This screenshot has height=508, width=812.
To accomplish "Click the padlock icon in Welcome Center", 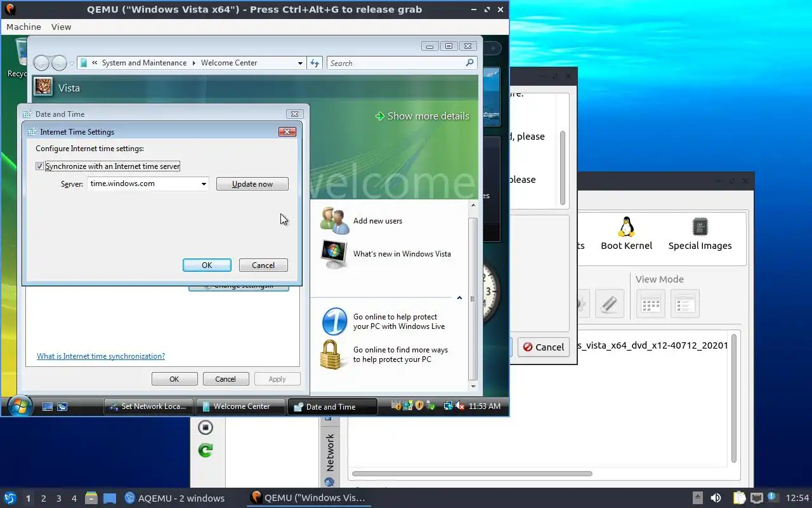I will (x=331, y=354).
